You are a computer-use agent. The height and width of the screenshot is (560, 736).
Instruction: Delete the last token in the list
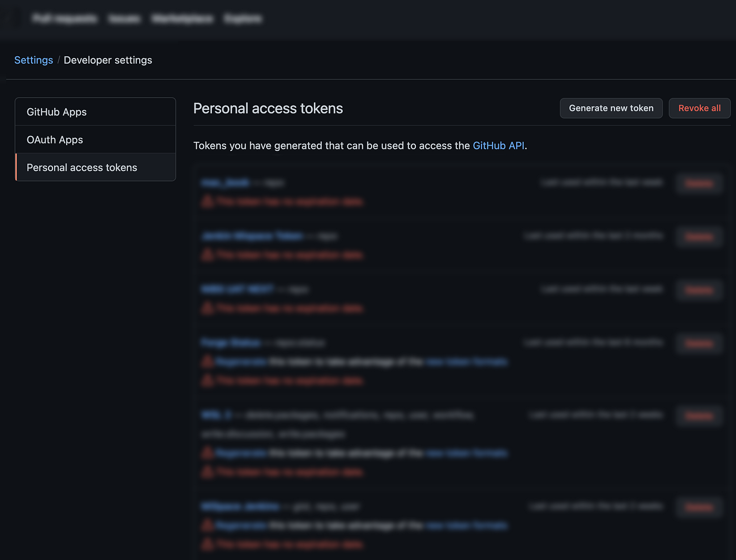pos(699,507)
